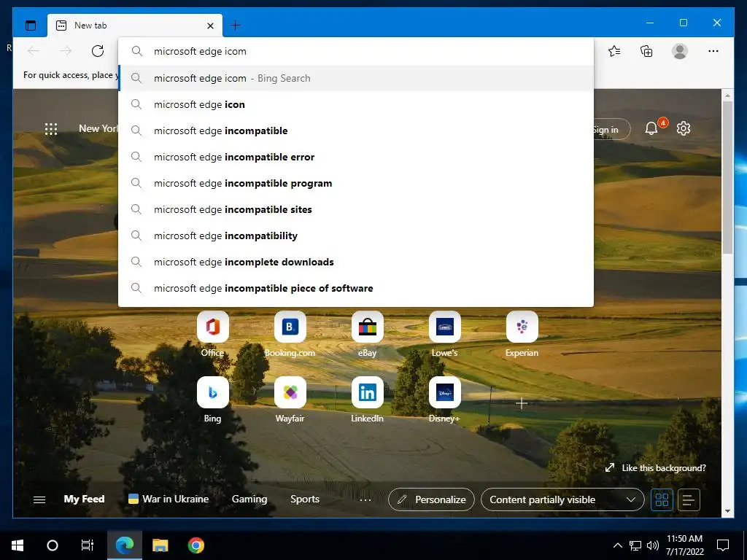Open the volume control in tray

653,545
